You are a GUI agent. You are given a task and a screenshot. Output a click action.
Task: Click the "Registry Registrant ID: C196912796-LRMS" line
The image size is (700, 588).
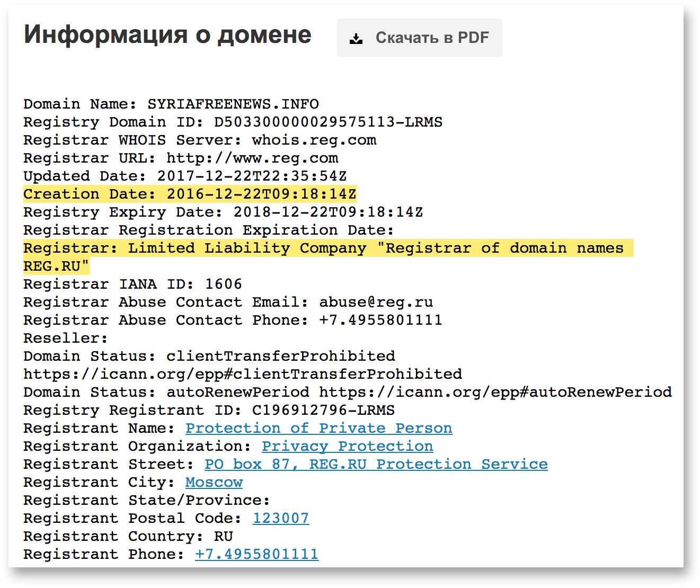coord(209,410)
